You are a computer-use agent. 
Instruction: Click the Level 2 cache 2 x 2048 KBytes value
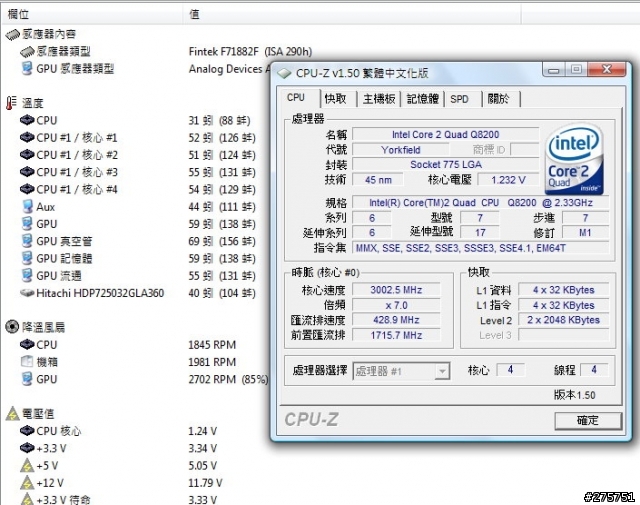point(563,320)
